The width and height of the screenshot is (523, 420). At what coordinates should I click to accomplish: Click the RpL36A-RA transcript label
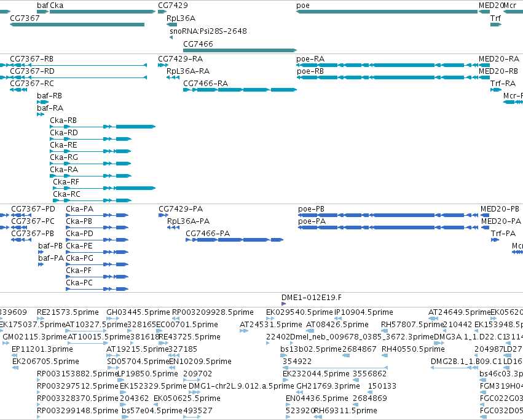coord(188,71)
